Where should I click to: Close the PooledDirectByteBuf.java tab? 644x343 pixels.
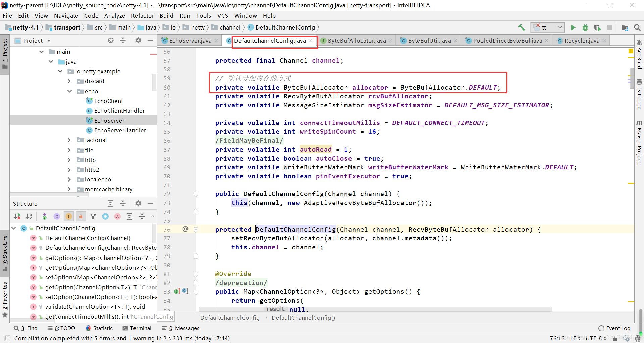coord(547,41)
